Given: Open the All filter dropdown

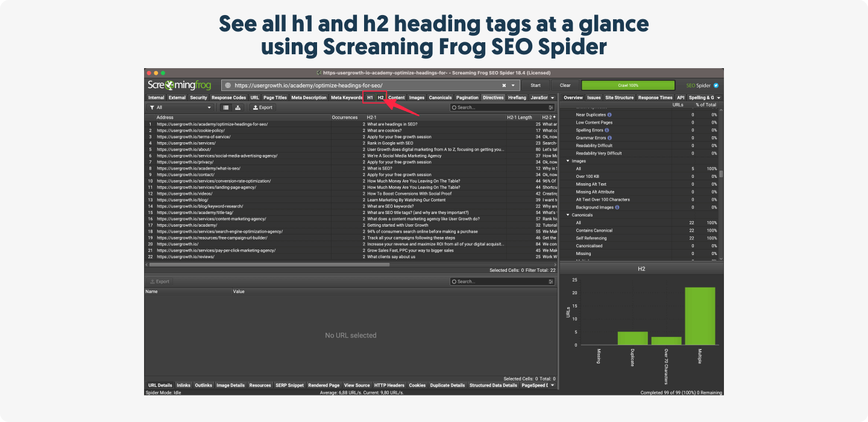Looking at the screenshot, I should [181, 107].
